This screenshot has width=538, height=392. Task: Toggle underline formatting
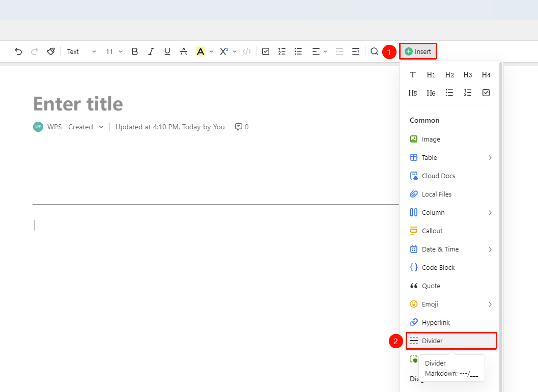point(167,51)
